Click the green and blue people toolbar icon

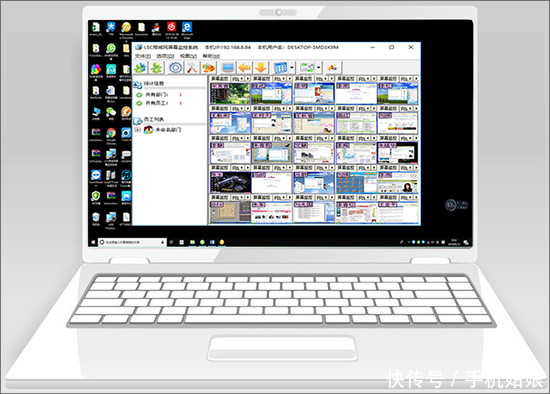coord(140,67)
